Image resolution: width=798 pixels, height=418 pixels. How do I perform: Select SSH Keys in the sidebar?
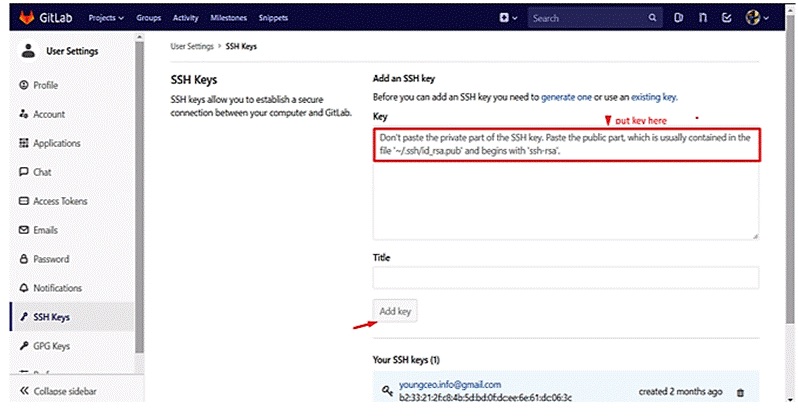(72, 317)
